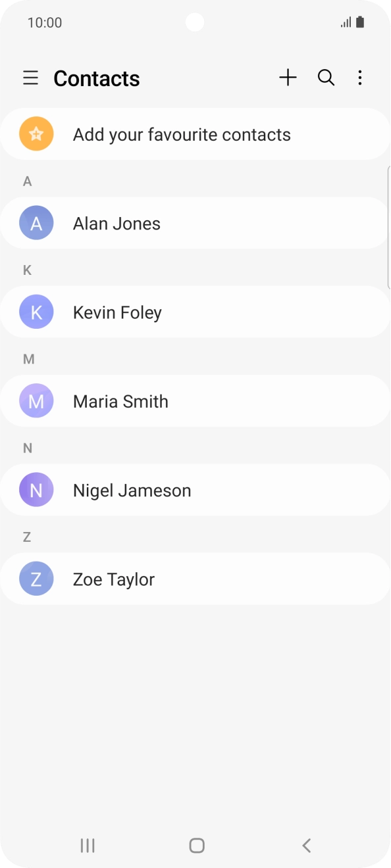391x868 pixels.
Task: Tap the Contacts title text
Action: pyautogui.click(x=96, y=78)
